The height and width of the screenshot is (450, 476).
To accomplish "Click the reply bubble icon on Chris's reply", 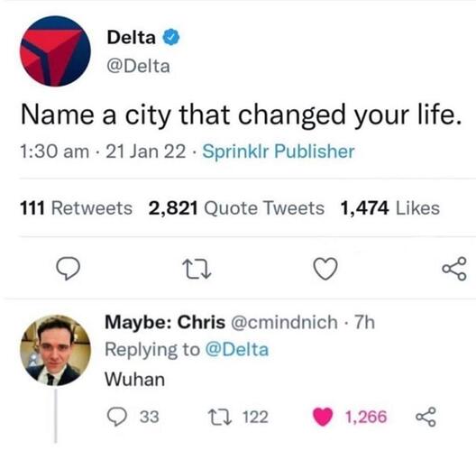I will (118, 417).
